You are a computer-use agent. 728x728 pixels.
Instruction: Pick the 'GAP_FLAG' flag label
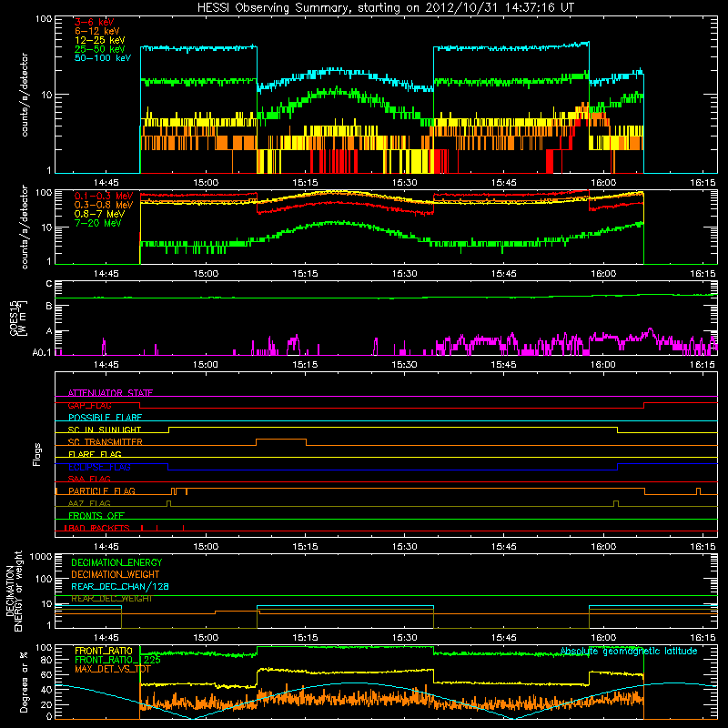pyautogui.click(x=90, y=405)
